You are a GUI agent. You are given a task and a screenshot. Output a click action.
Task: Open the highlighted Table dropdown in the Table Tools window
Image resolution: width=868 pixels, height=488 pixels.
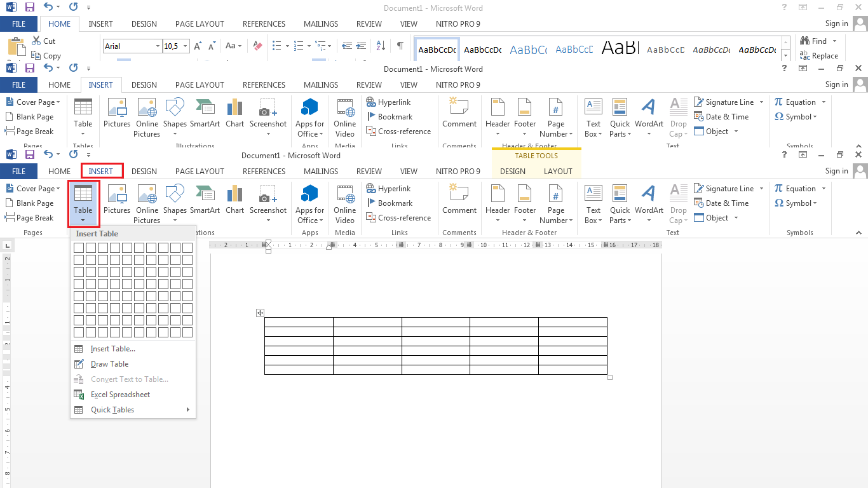(83, 205)
